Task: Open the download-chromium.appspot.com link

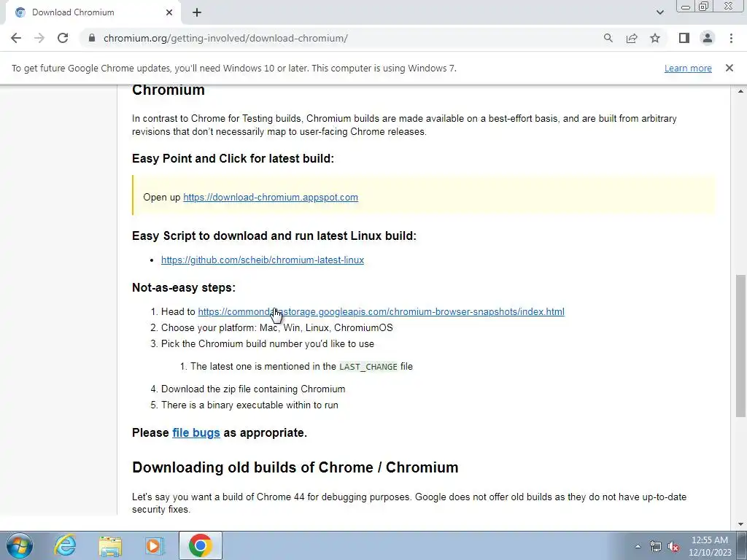Action: point(271,197)
